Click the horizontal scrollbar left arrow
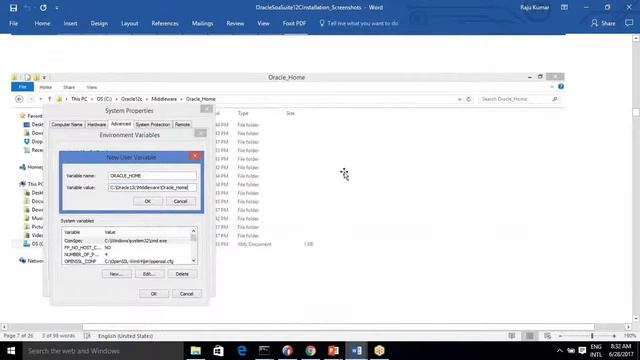 (x=4, y=327)
